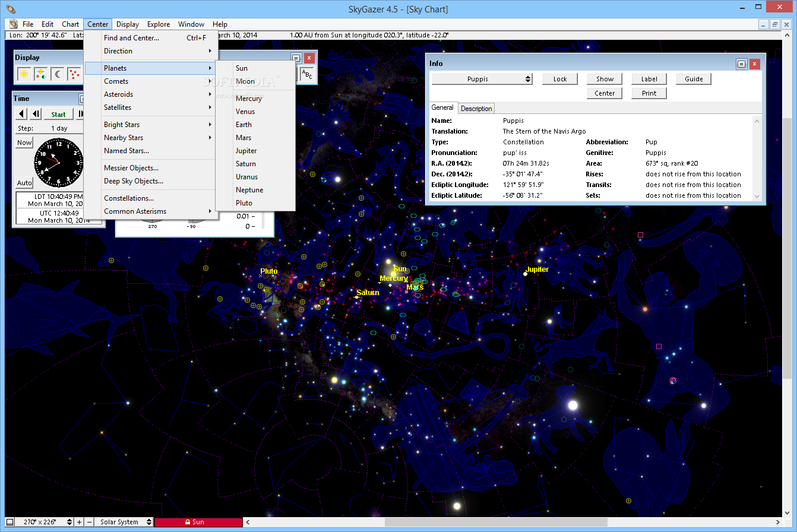Click Show button in Info panel

pos(605,79)
